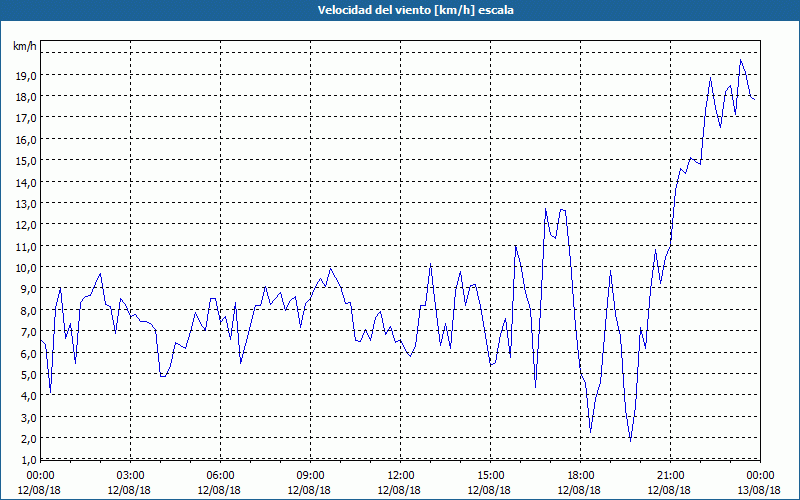The height and width of the screenshot is (500, 800).
Task: Click the '12:00' time axis label
Action: pyautogui.click(x=400, y=476)
